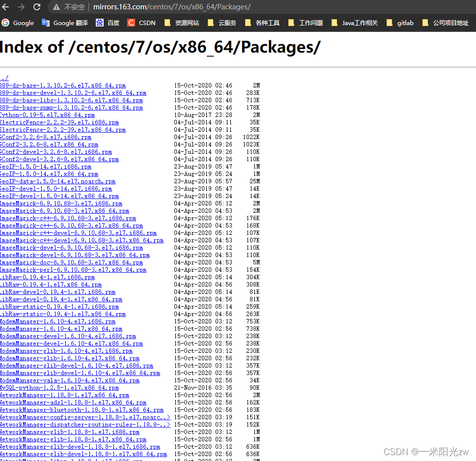Download GConf2-3.2.6-8.el7.i686.rpm

tap(46, 137)
